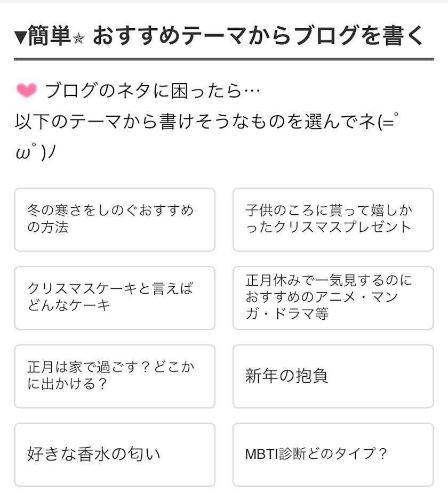Pick the 好きな香水の匂い theme

tap(115, 454)
